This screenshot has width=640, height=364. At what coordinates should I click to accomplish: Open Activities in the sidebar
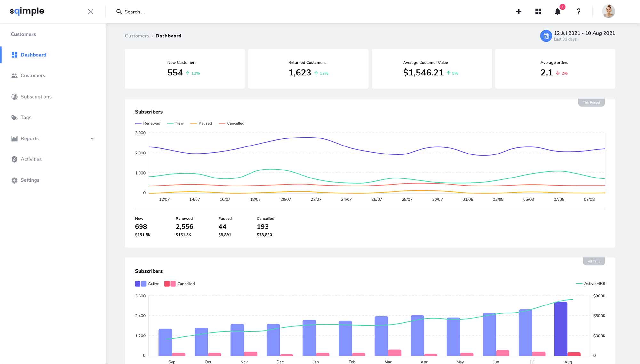(x=31, y=159)
